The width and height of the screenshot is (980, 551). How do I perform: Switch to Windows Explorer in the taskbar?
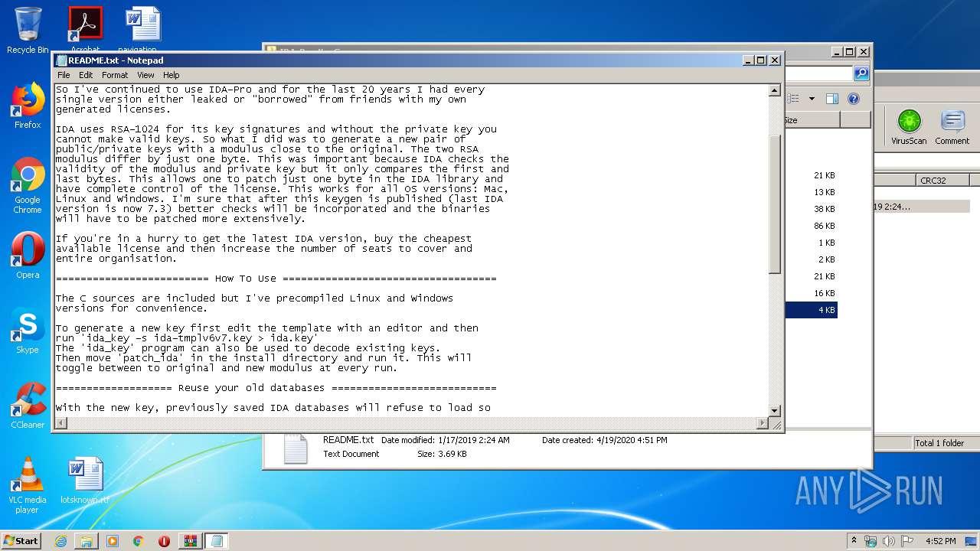(x=87, y=541)
